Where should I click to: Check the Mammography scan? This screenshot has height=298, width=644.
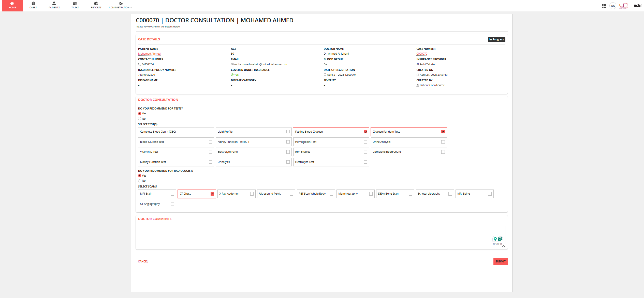click(371, 194)
